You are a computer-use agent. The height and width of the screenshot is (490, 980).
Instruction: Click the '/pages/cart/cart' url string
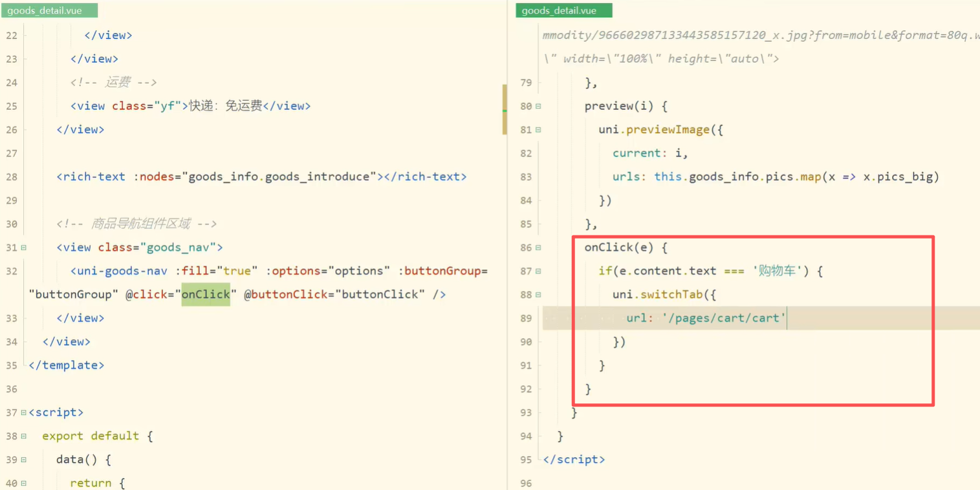724,319
